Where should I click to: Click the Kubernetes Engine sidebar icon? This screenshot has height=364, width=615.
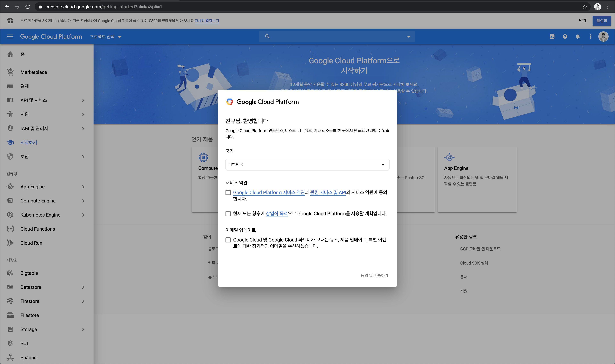(x=10, y=215)
